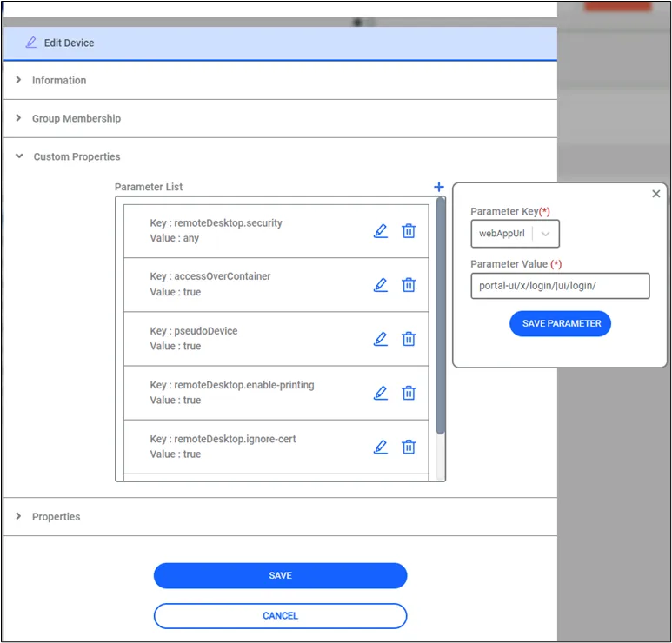Select 'Key : remoteDesktop.ignore-cert' text

point(223,439)
